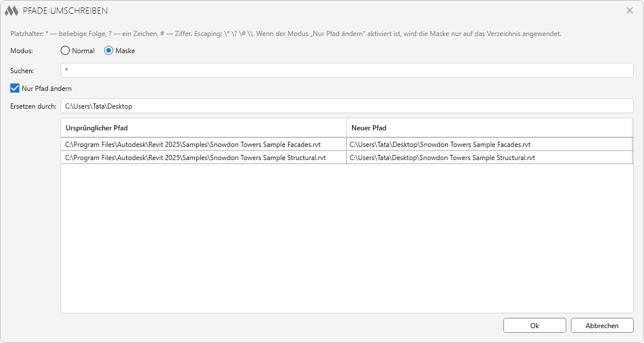The image size is (644, 343).
Task: Select the Maske mode radio button
Action: [109, 51]
